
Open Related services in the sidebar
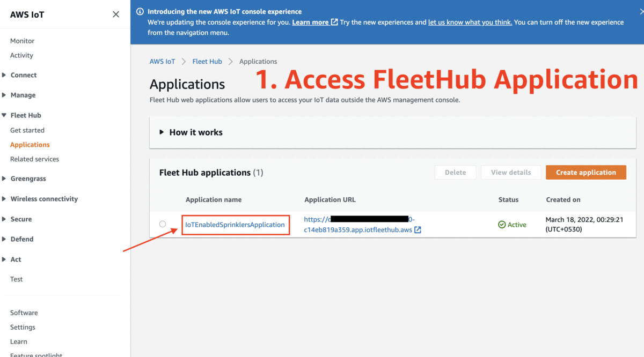click(x=34, y=159)
